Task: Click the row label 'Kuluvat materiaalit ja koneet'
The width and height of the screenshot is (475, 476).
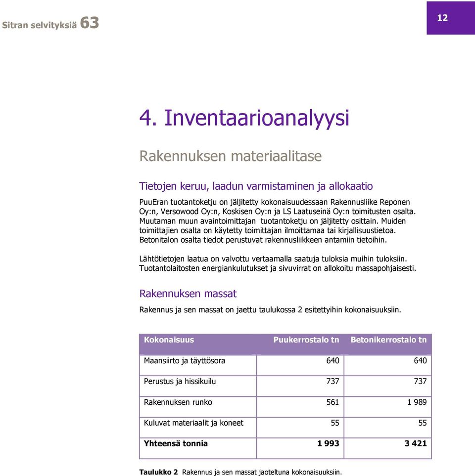Action: pos(193,423)
